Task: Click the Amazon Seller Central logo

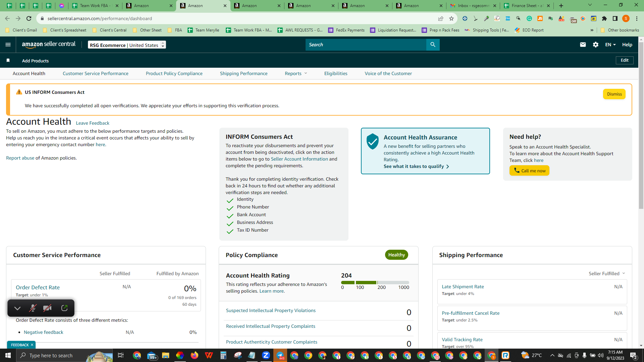Action: 49,45
